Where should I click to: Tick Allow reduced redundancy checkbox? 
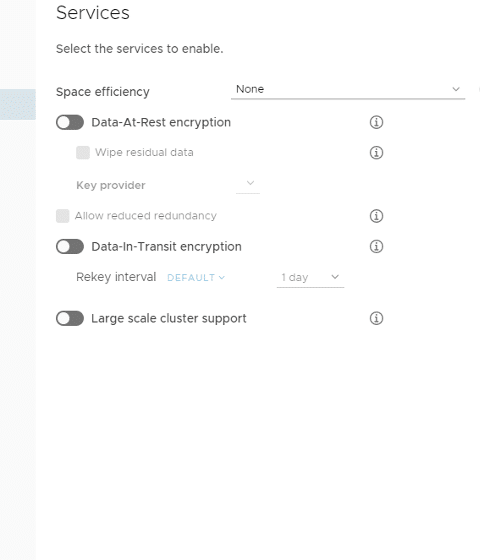(x=62, y=216)
